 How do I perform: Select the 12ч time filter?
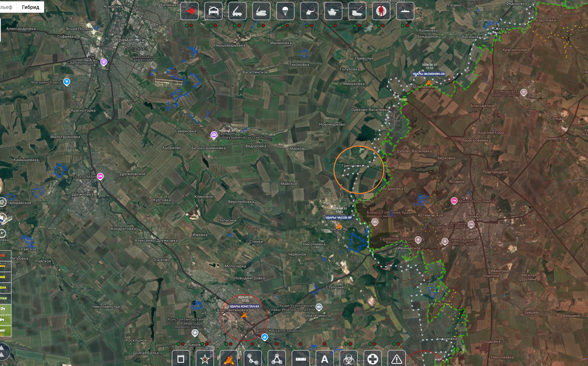[5, 309]
